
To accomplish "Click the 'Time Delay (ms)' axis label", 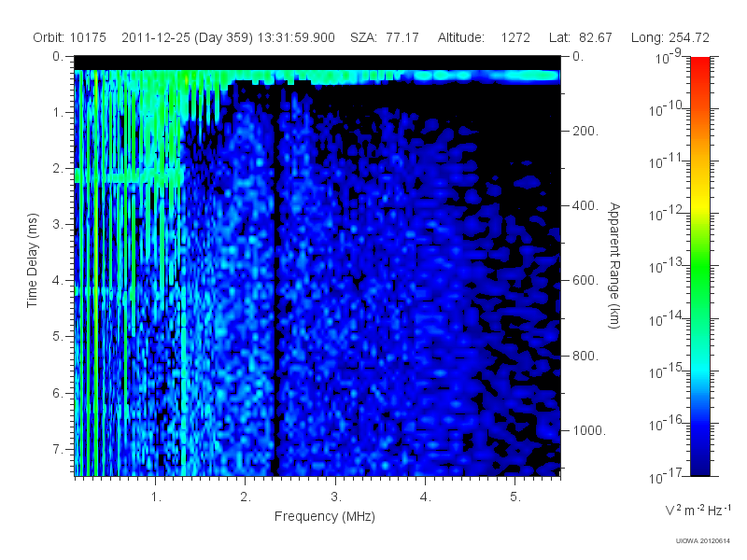I will click(x=32, y=260).
